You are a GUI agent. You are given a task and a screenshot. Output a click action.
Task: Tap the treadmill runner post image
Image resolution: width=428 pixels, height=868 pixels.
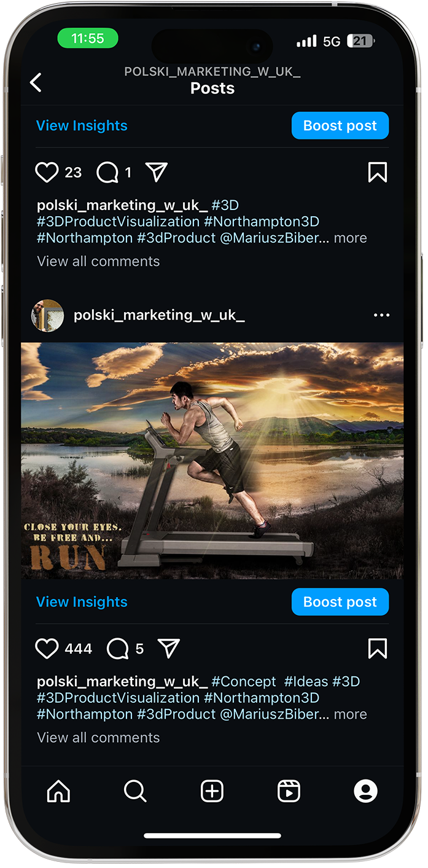[x=212, y=461]
